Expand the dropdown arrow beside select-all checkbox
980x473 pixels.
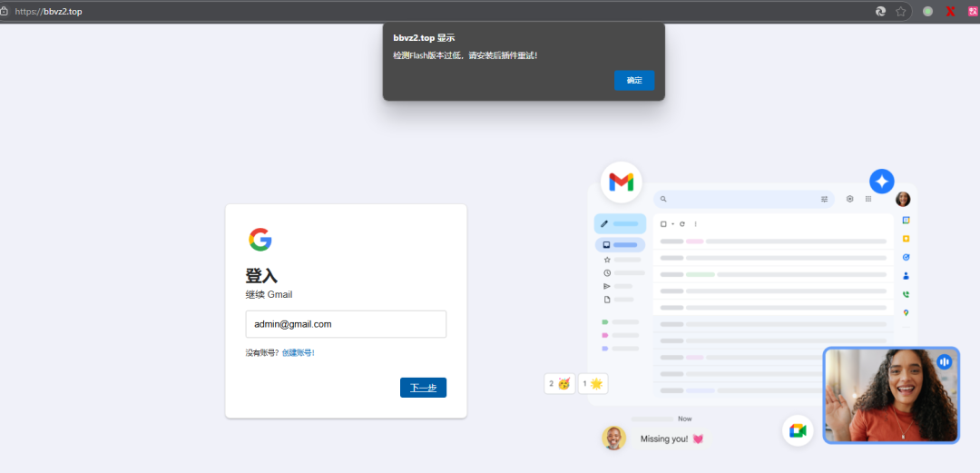[672, 223]
